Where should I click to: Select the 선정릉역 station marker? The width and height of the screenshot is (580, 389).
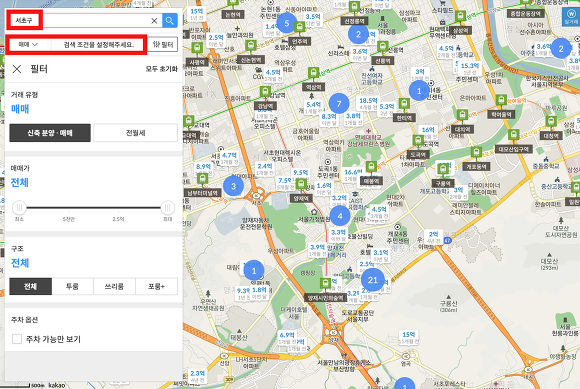coord(354,14)
